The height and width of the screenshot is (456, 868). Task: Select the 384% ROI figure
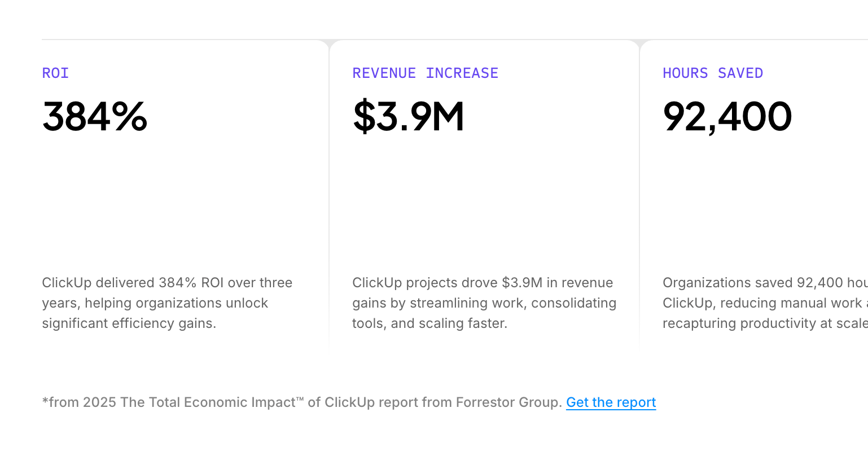pos(95,117)
